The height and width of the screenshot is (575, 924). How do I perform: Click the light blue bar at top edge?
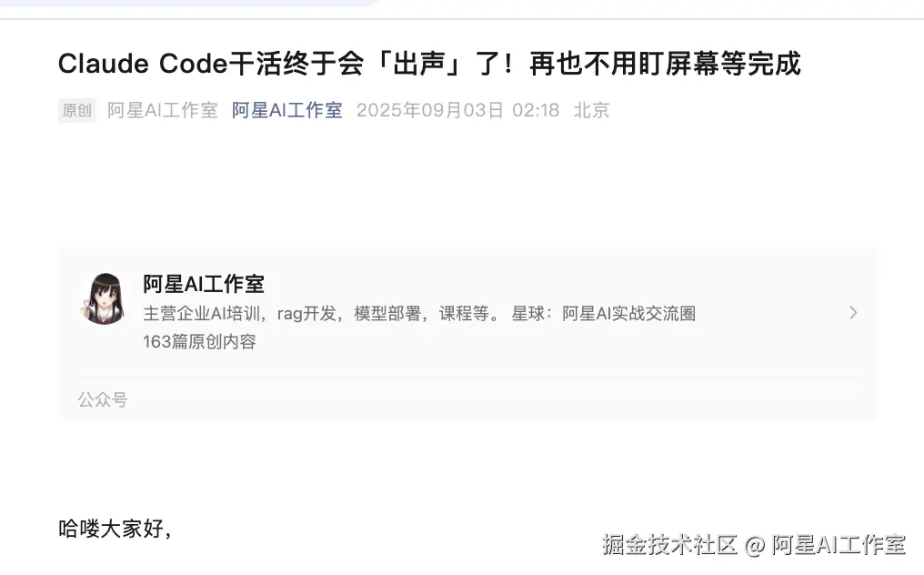188,3
